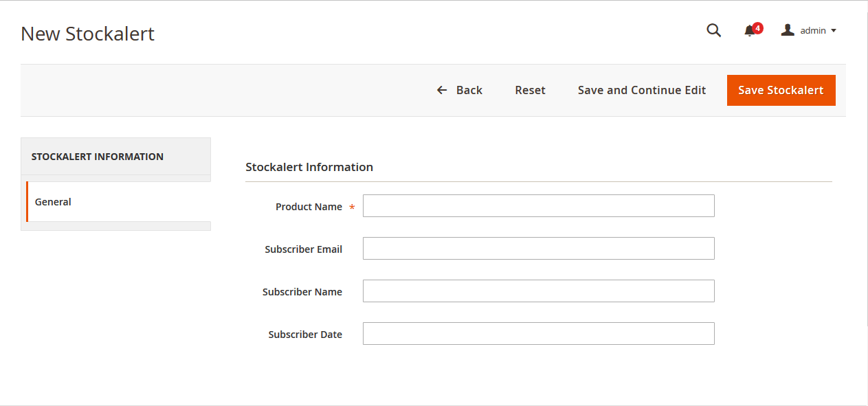Click the Product Name label
This screenshot has height=406, width=868.
tap(309, 207)
